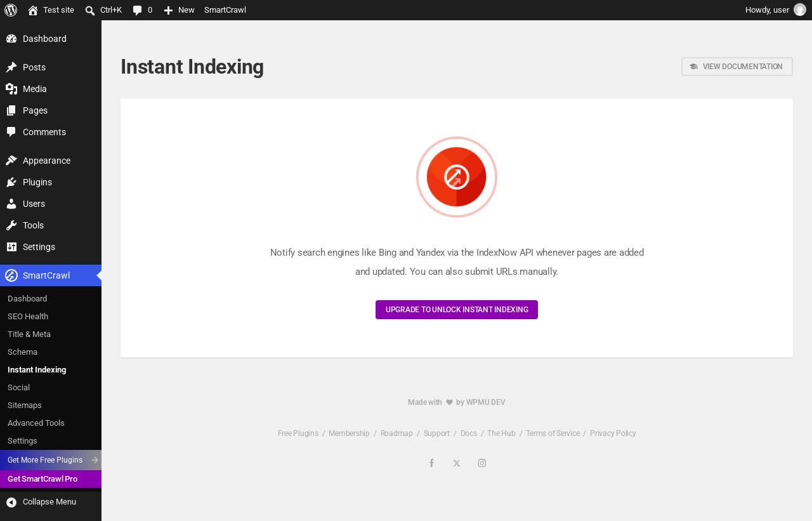This screenshot has width=812, height=521.
Task: Go to Sitemaps submenu page
Action: point(51,406)
